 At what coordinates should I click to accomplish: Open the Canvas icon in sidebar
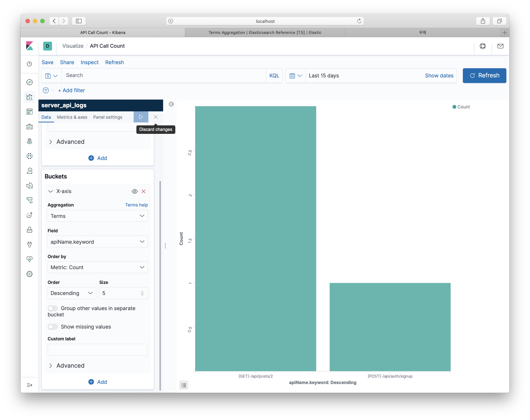30,126
